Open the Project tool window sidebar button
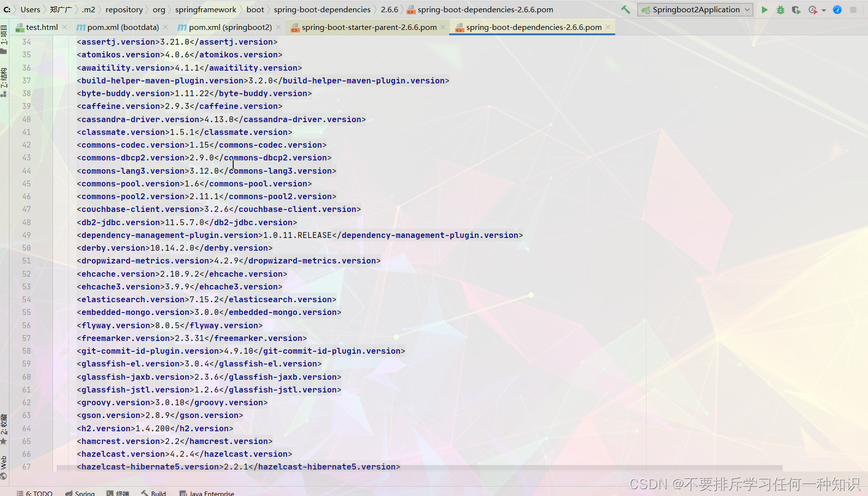The height and width of the screenshot is (496, 868). tap(4, 39)
